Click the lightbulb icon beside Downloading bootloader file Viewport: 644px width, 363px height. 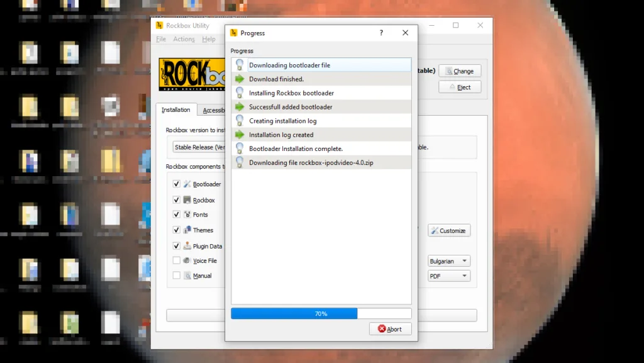pyautogui.click(x=240, y=65)
